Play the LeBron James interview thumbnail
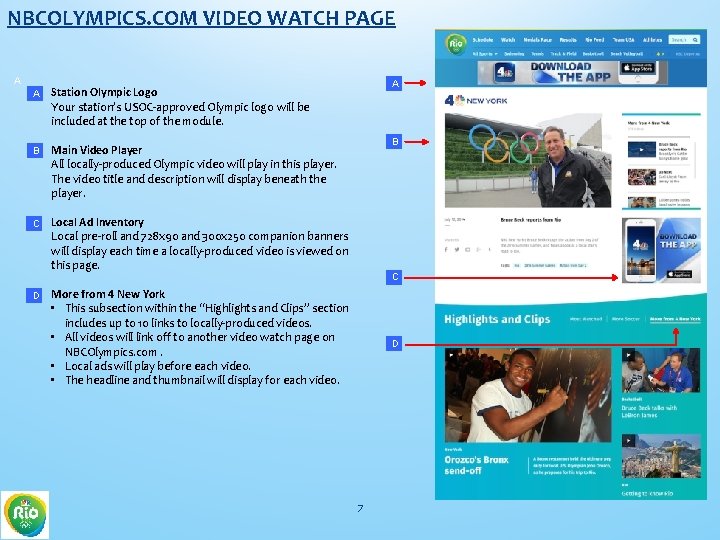720x540 pixels. [x=661, y=370]
